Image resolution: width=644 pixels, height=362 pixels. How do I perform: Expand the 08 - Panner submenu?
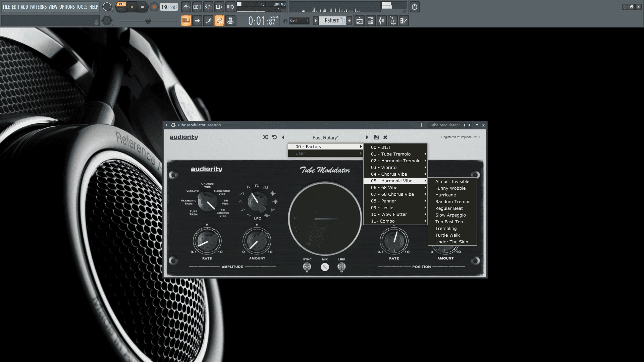(395, 201)
